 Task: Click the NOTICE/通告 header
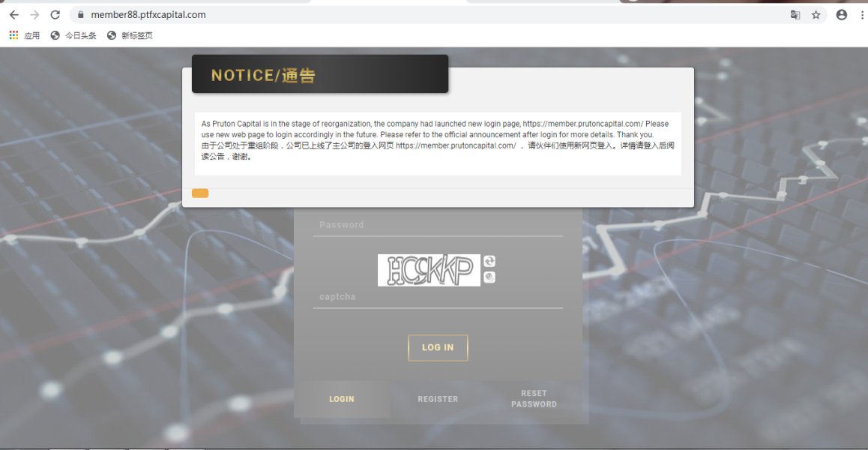tap(320, 73)
